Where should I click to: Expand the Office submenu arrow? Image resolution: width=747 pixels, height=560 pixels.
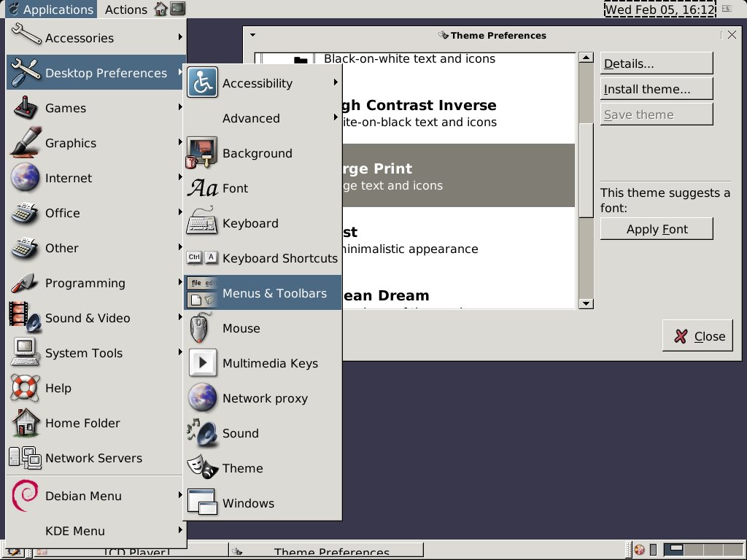point(180,211)
